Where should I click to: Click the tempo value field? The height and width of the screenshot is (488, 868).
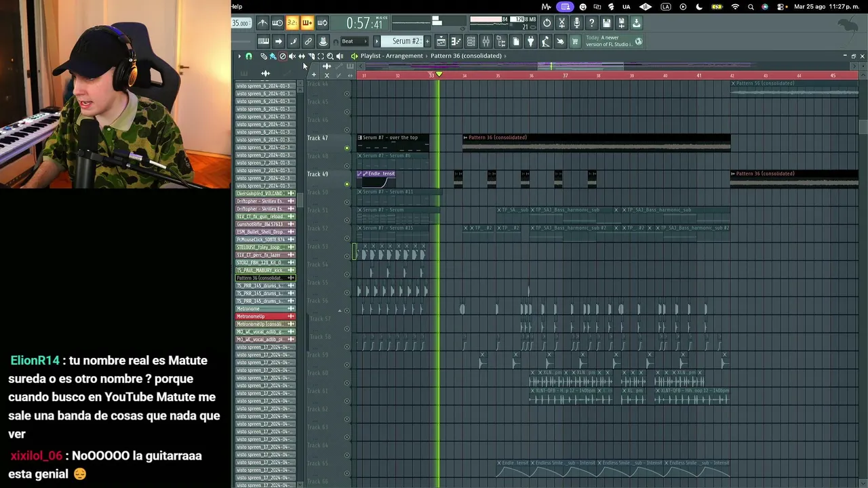(240, 23)
